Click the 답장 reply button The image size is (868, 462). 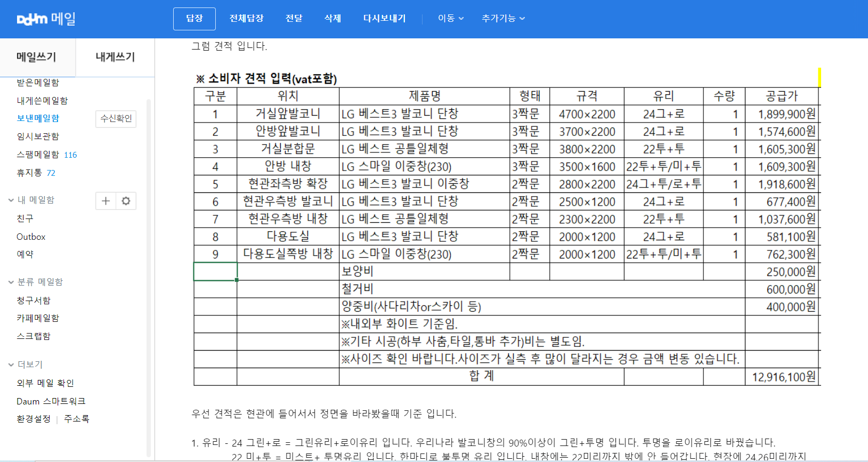pyautogui.click(x=194, y=19)
